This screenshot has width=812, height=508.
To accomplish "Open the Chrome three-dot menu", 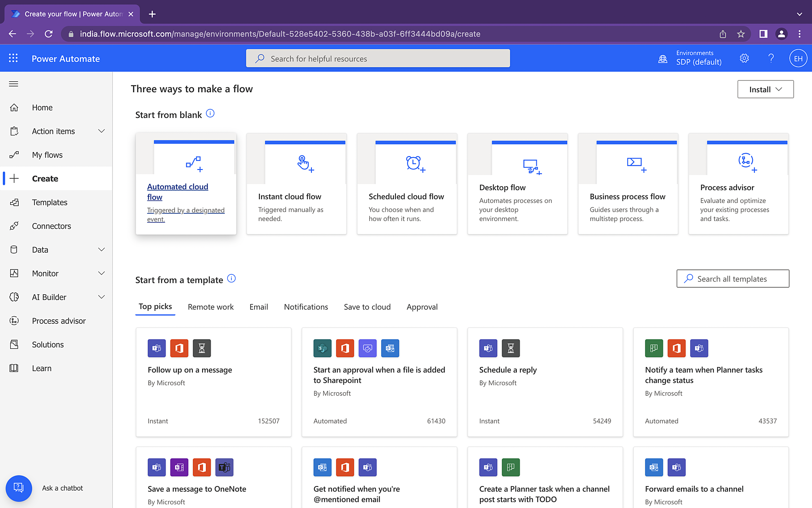I will 799,34.
